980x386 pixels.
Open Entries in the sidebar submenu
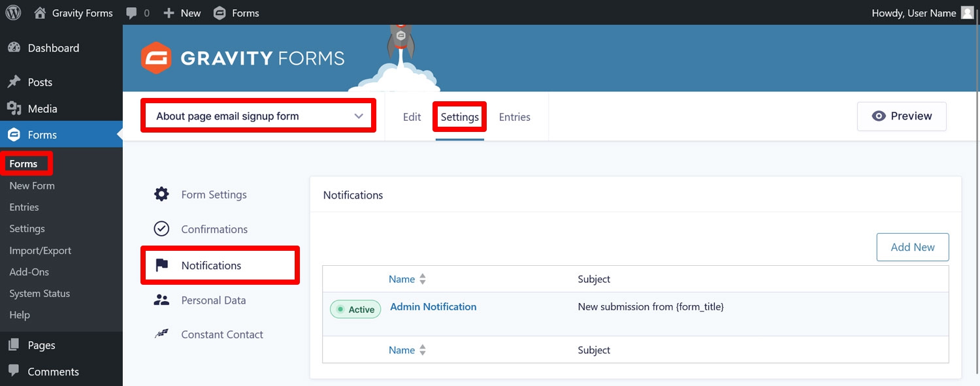pos(24,207)
